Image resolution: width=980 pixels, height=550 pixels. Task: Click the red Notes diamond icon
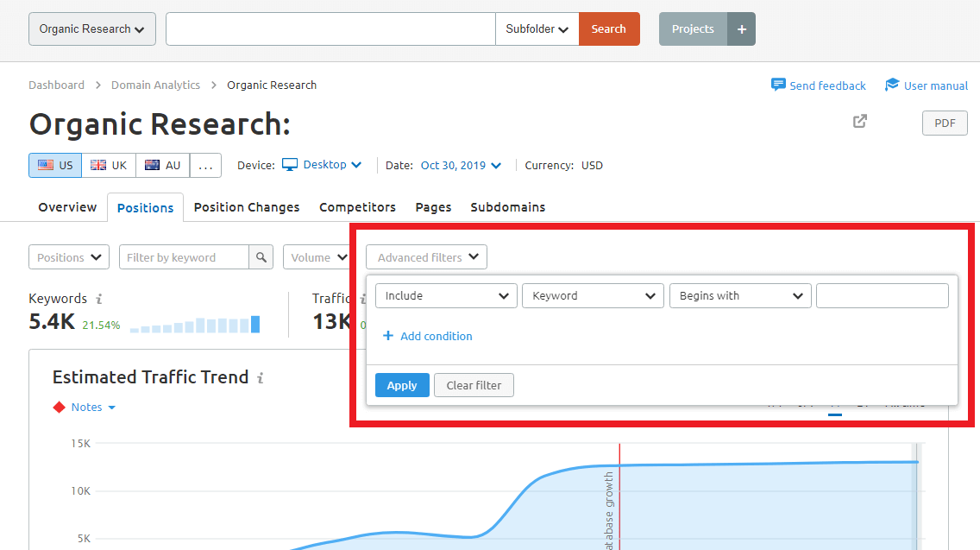(x=60, y=407)
